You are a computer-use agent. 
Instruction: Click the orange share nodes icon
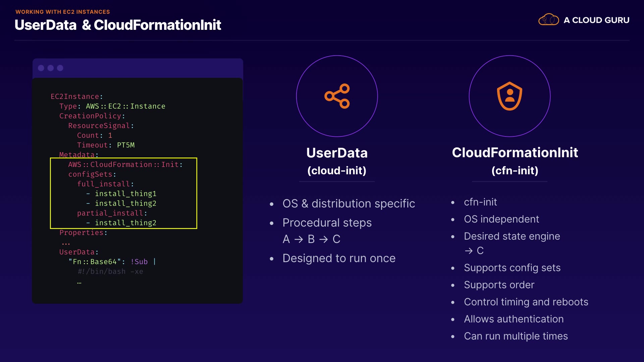337,96
